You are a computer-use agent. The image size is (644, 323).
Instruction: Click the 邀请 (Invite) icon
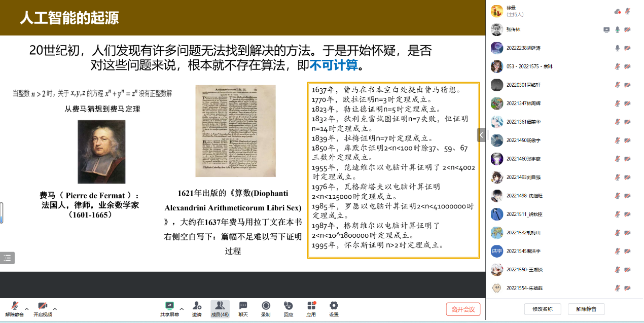tap(197, 306)
